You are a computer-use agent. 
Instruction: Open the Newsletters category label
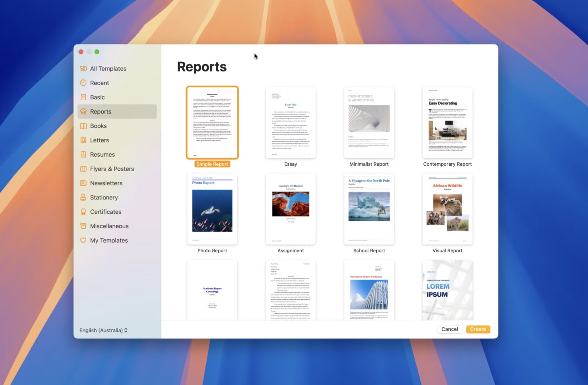click(106, 183)
